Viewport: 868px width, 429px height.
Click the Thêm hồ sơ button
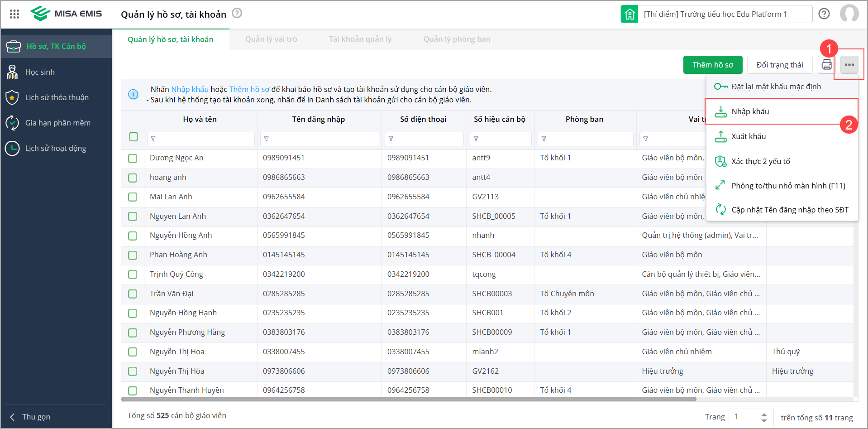712,65
